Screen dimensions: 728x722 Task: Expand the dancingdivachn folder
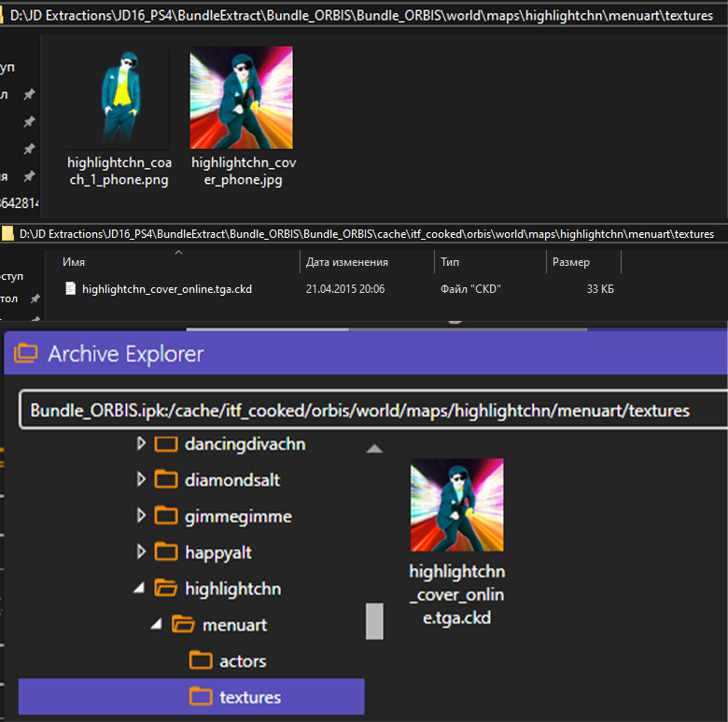[x=141, y=444]
